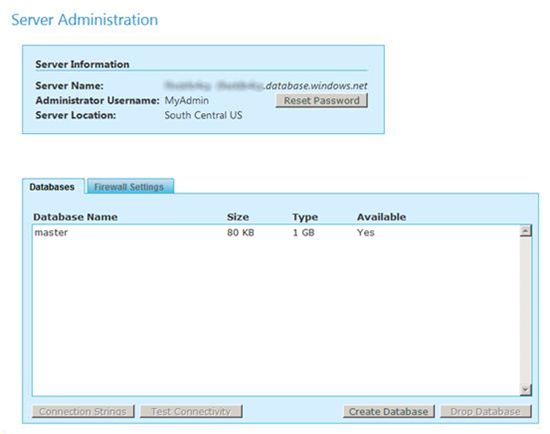Click the Database Name column header

coord(75,217)
